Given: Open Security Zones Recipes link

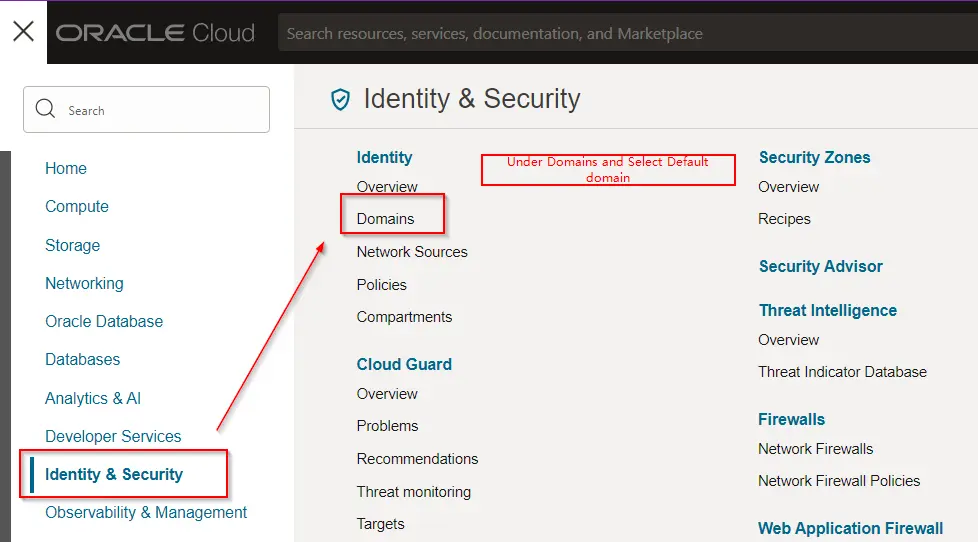Looking at the screenshot, I should coord(784,219).
